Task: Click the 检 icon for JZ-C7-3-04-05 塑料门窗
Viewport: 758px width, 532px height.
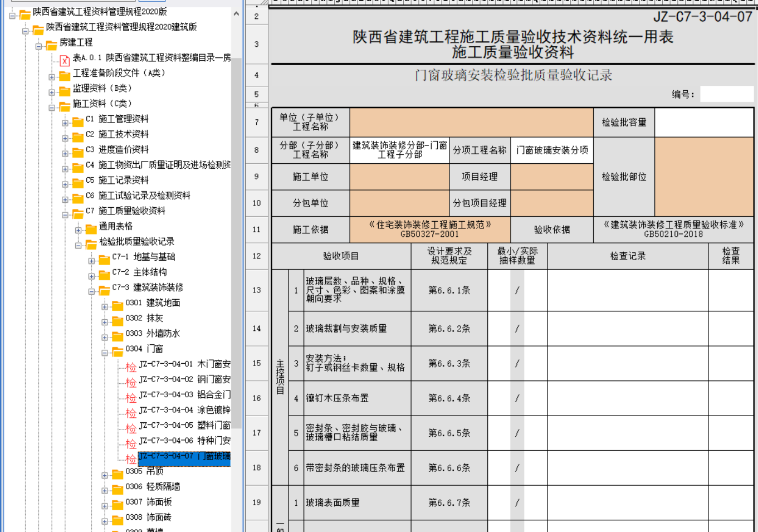Action: [x=131, y=428]
